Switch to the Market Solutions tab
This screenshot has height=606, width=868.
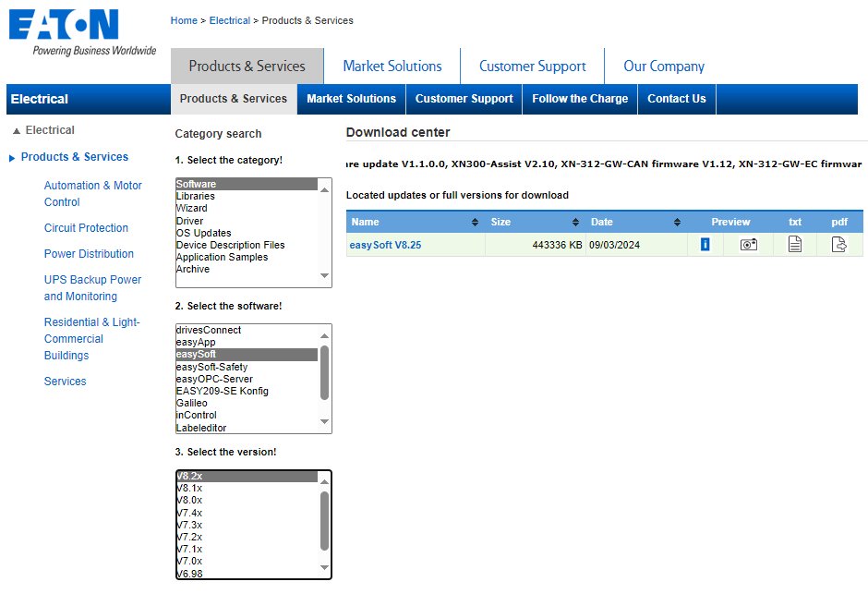coord(392,66)
